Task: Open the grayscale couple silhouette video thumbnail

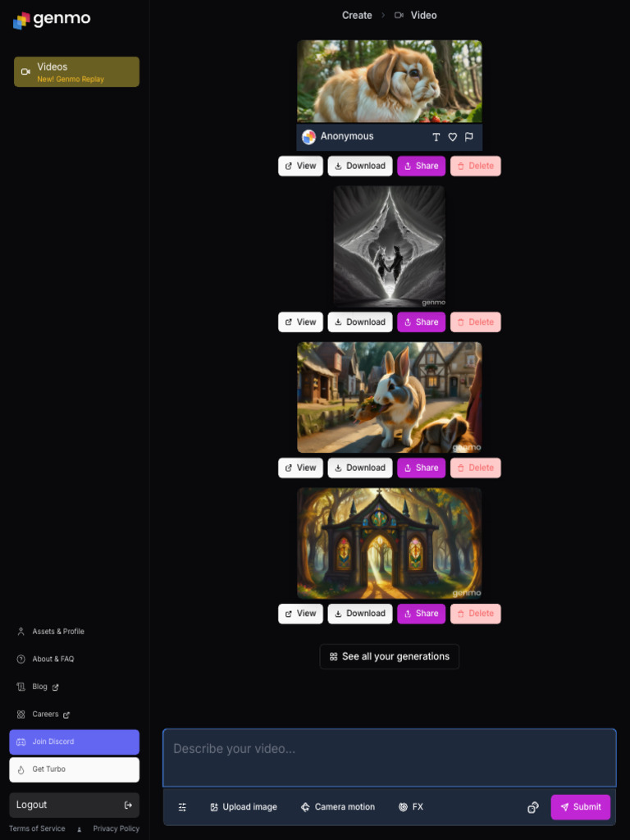Action: [x=390, y=246]
